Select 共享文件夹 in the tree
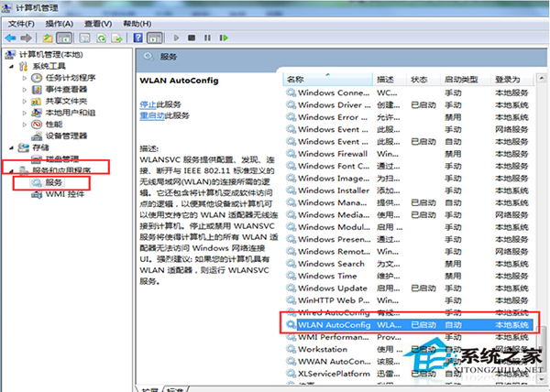 point(66,102)
